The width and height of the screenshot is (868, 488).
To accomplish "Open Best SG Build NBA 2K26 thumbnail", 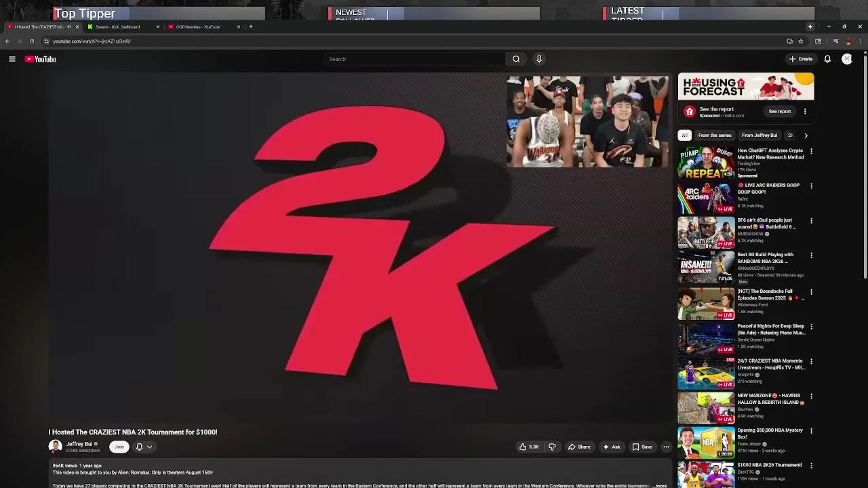I will [706, 267].
